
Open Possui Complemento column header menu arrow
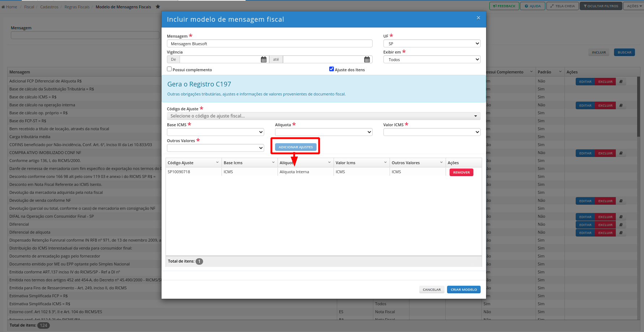point(531,72)
